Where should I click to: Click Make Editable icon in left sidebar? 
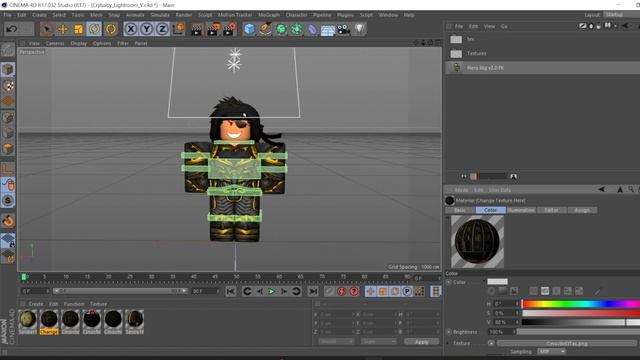click(x=8, y=50)
